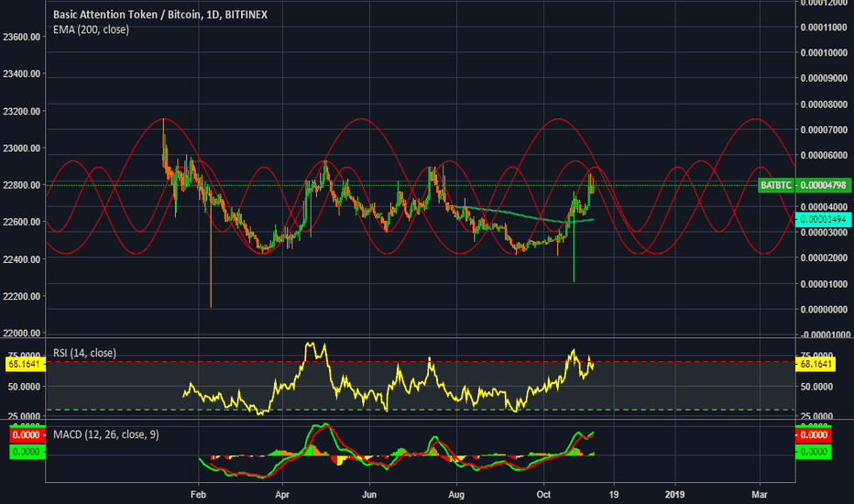Click the yellow 68.1641 RSI tag on the left scale
Viewport: 854px width, 504px height.
(25, 364)
